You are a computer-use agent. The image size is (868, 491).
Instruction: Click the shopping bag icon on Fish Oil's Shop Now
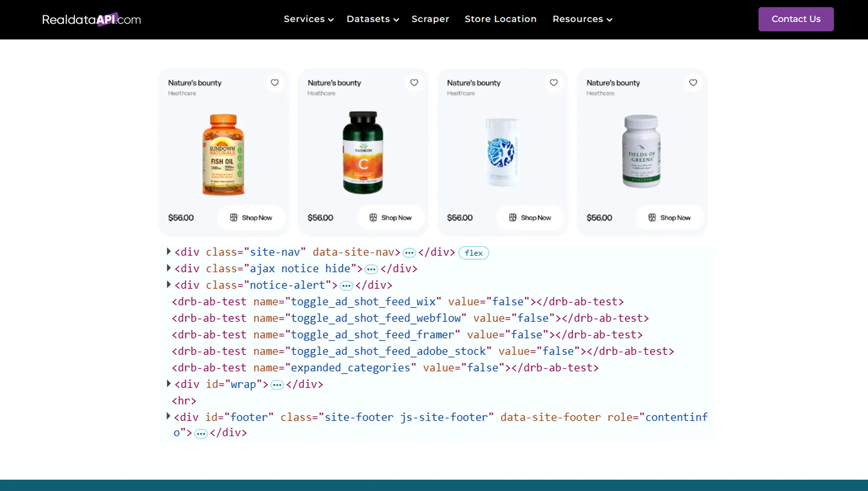tap(233, 218)
